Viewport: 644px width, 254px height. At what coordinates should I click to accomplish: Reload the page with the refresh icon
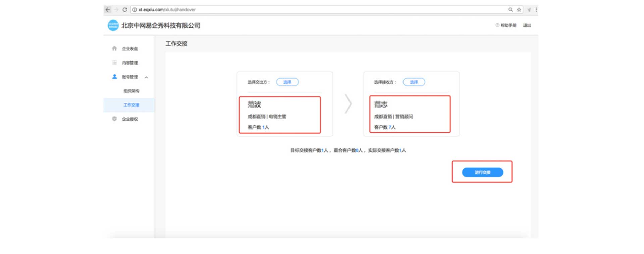[x=125, y=10]
